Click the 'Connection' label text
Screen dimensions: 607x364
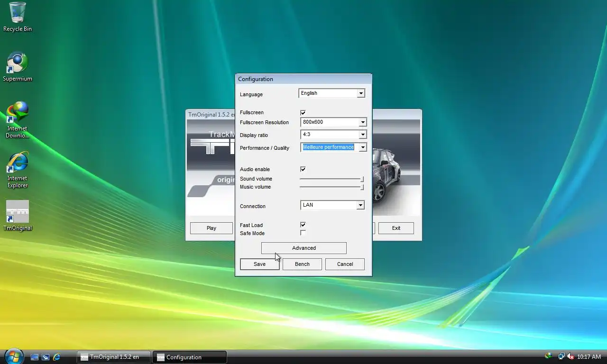[x=253, y=206]
